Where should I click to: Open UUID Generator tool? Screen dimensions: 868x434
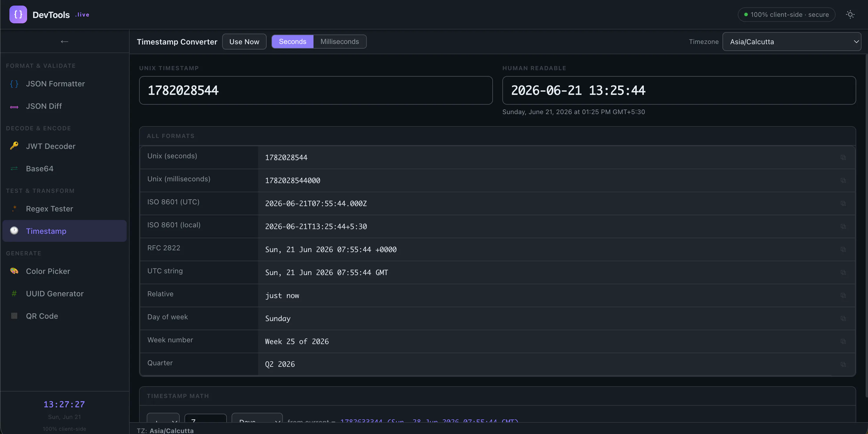[64, 293]
